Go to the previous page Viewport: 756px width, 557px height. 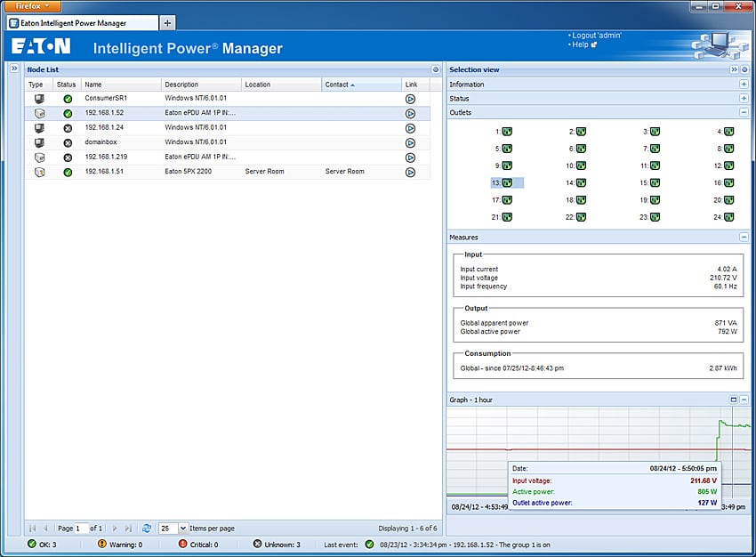coord(45,528)
